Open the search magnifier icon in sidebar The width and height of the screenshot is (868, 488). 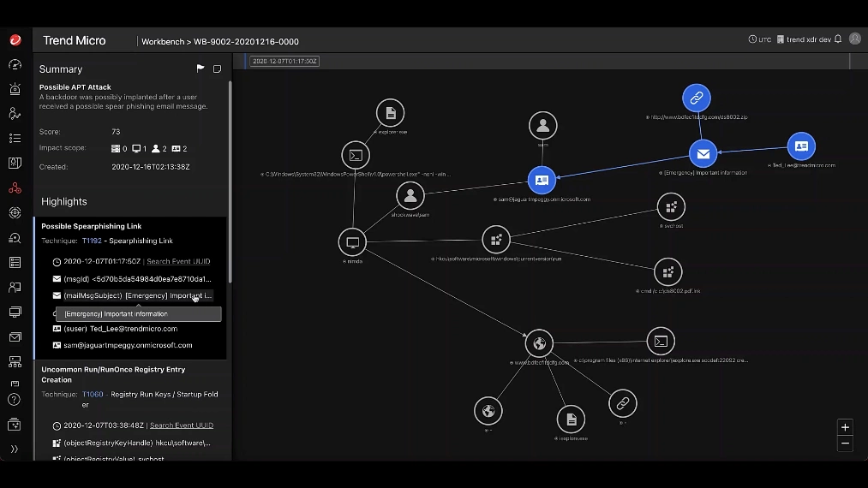pos(15,238)
